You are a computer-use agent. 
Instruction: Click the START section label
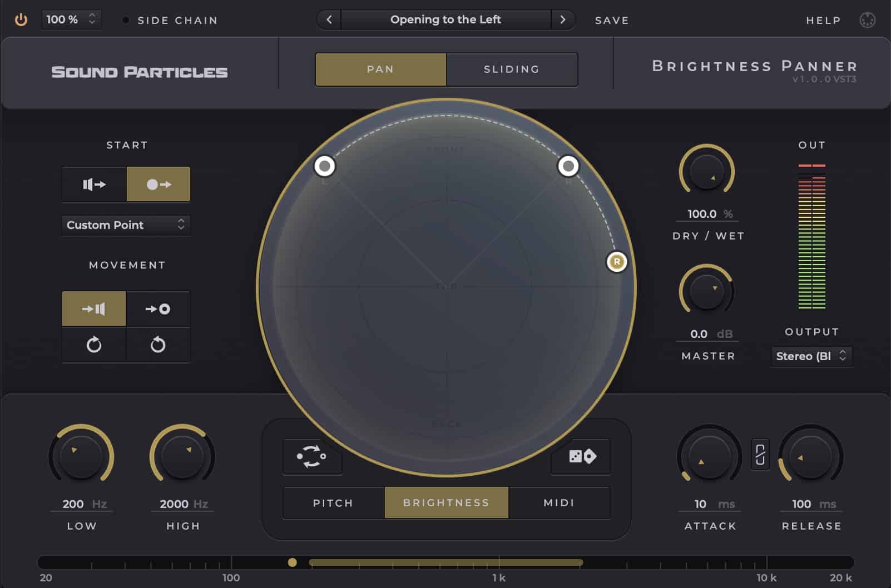pyautogui.click(x=127, y=145)
